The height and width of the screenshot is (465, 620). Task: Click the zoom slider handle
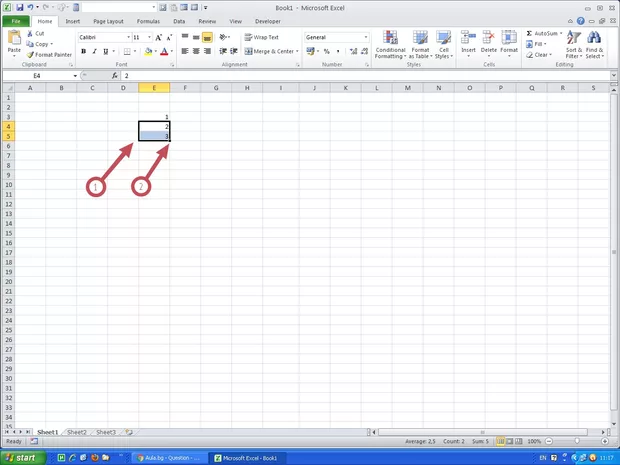click(x=577, y=441)
